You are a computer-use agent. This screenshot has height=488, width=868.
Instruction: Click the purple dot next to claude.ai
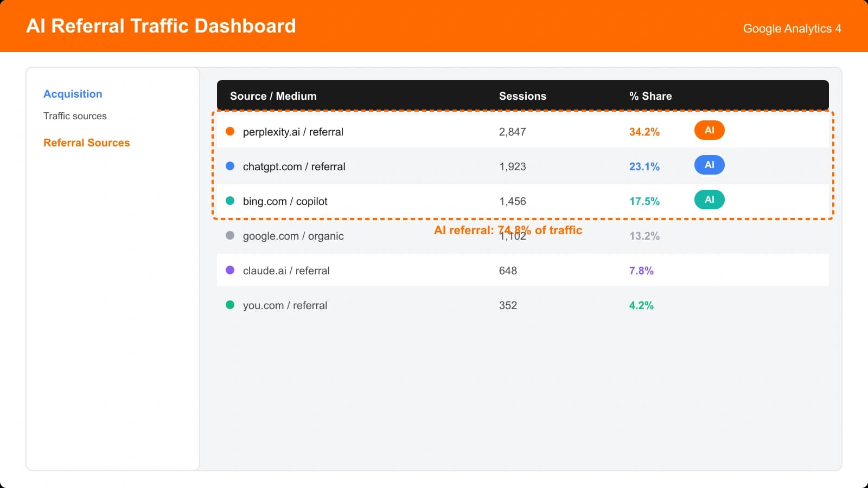click(x=230, y=270)
